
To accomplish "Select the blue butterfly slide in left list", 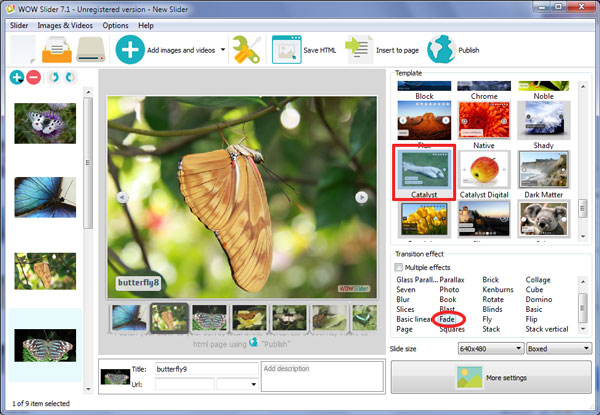I will [45, 197].
